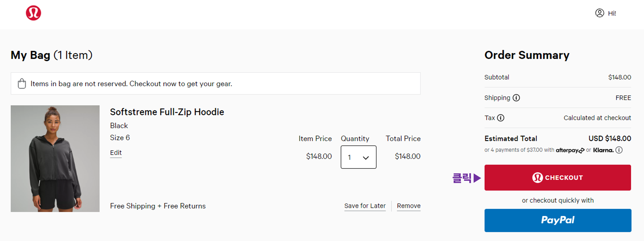644x241 pixels.
Task: Click the Quantity dropdown chevron arrow
Action: click(x=366, y=158)
